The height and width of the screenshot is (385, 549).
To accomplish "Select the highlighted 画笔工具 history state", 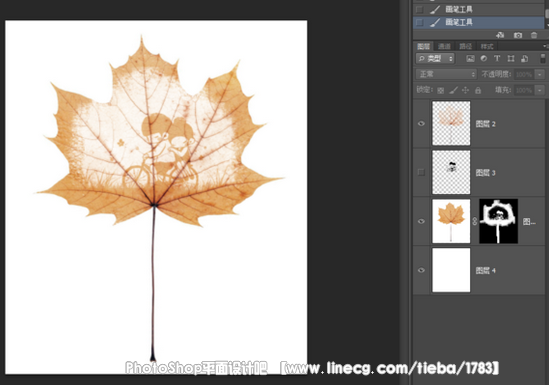I will point(479,23).
